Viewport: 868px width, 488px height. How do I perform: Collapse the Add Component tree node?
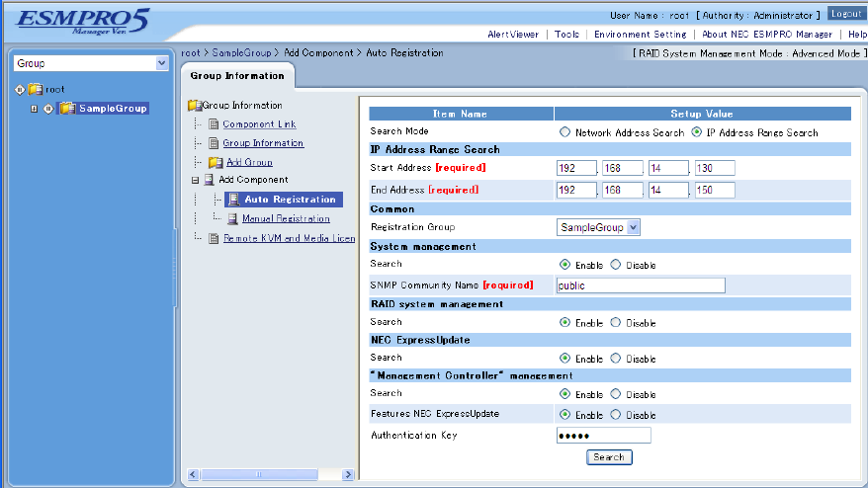195,180
